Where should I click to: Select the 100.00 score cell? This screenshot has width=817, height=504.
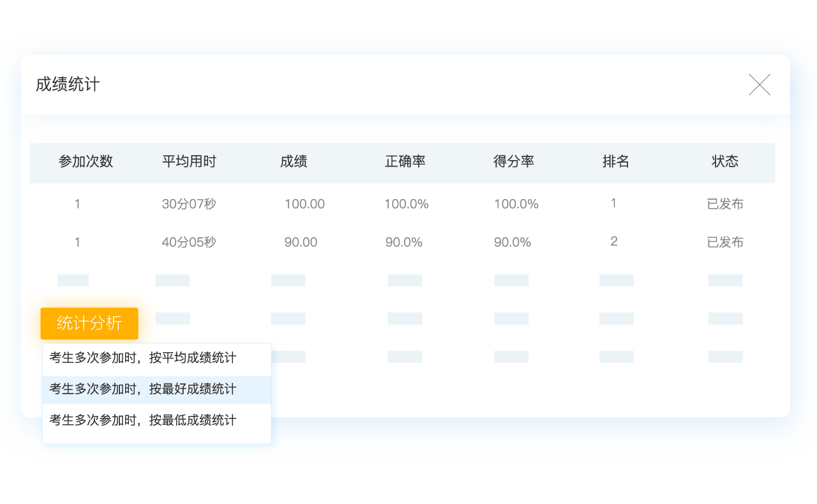click(x=304, y=204)
